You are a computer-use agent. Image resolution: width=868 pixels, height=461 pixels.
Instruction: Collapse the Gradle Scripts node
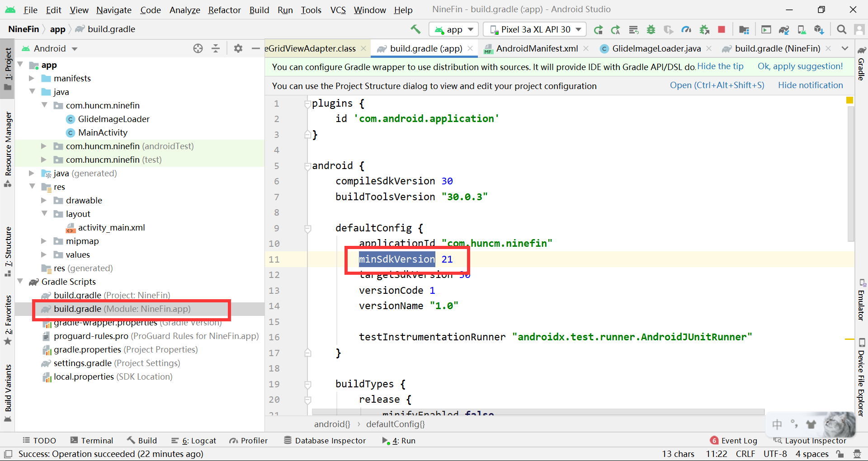20,282
